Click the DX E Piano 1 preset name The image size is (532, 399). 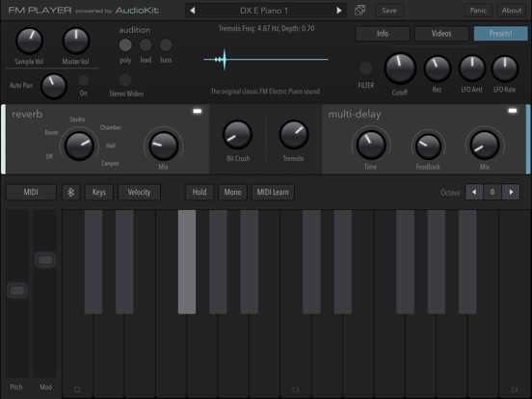point(264,11)
